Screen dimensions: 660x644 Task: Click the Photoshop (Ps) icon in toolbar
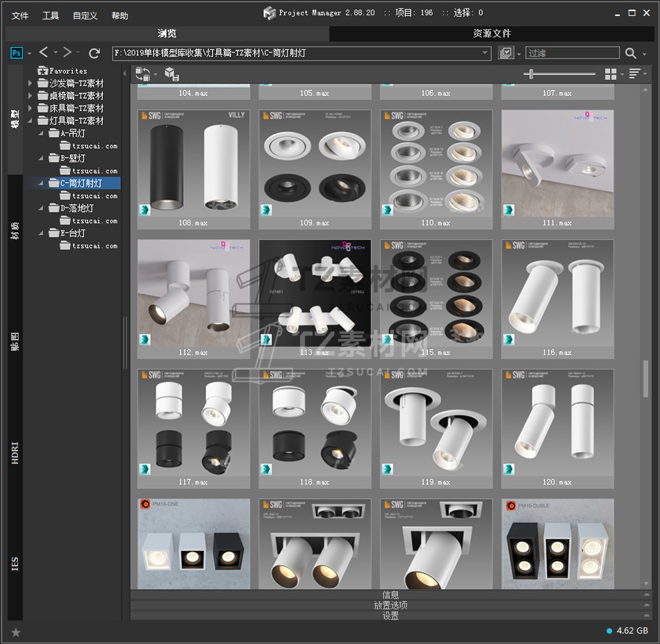(x=17, y=53)
